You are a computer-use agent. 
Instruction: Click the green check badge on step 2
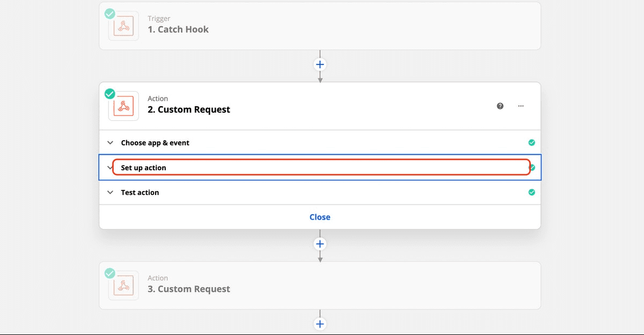point(109,94)
